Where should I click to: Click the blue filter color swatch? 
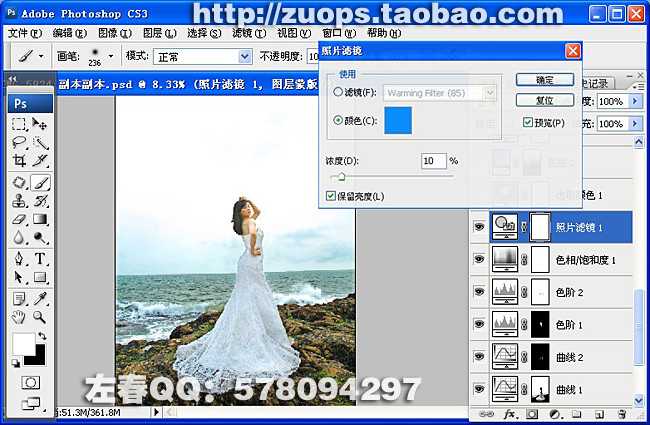coord(398,120)
